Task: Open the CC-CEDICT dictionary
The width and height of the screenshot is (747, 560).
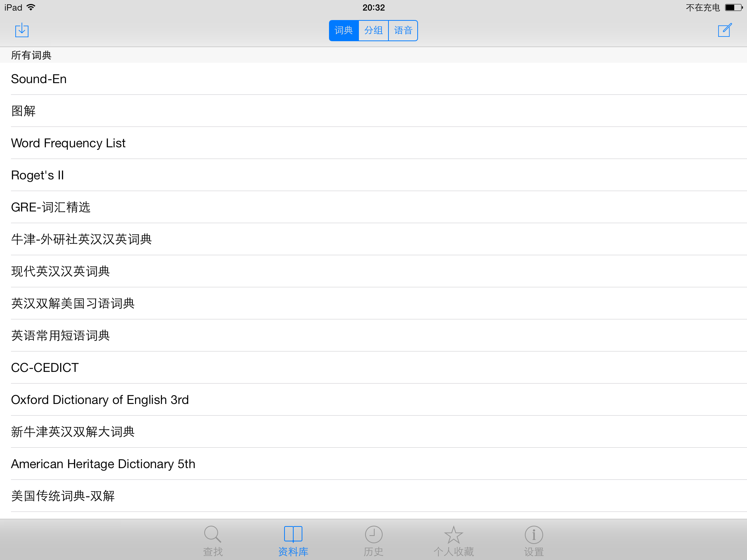Action: [373, 367]
